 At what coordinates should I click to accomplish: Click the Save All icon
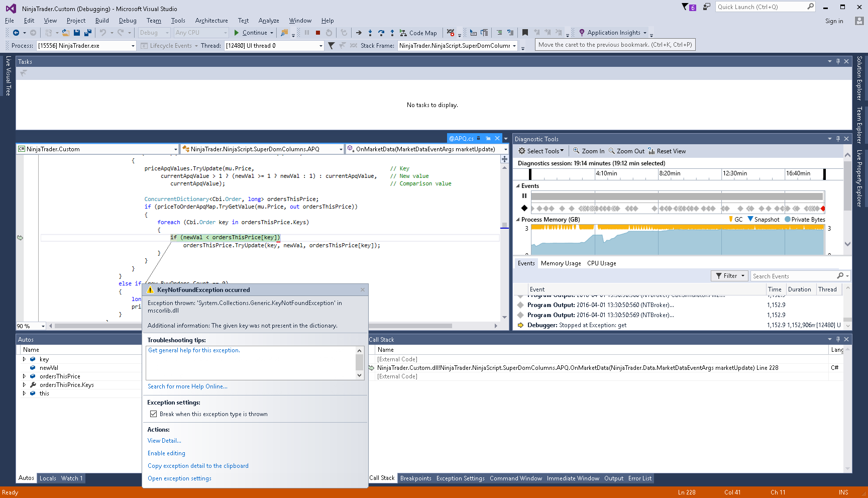[88, 33]
